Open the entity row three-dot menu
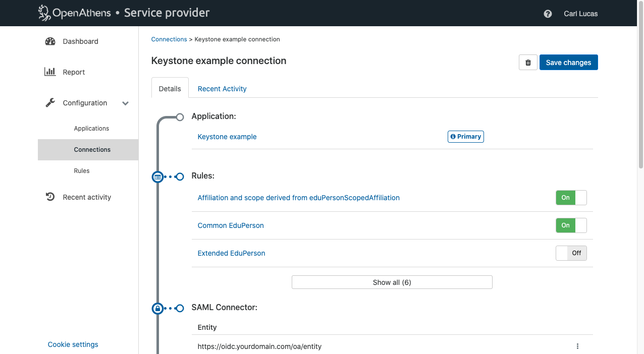 (x=577, y=346)
